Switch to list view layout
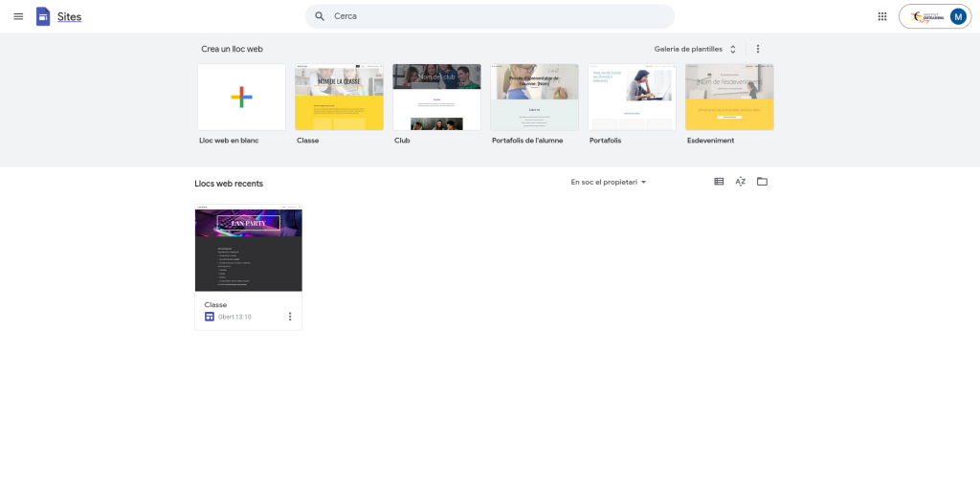Image resolution: width=980 pixels, height=484 pixels. 719,182
